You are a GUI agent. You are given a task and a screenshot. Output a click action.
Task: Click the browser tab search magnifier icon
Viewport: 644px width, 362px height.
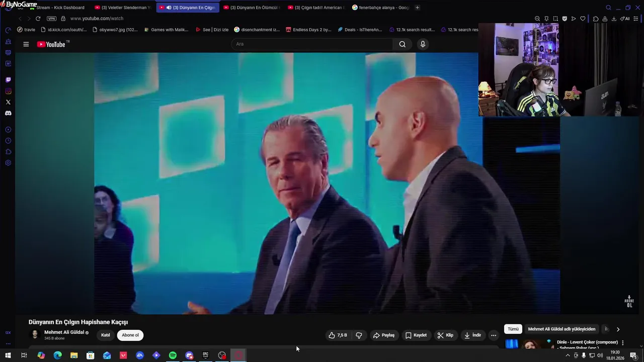[608, 8]
